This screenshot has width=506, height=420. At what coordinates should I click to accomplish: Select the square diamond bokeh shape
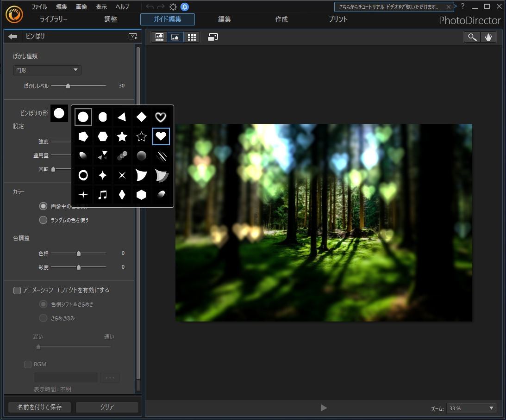coord(141,117)
